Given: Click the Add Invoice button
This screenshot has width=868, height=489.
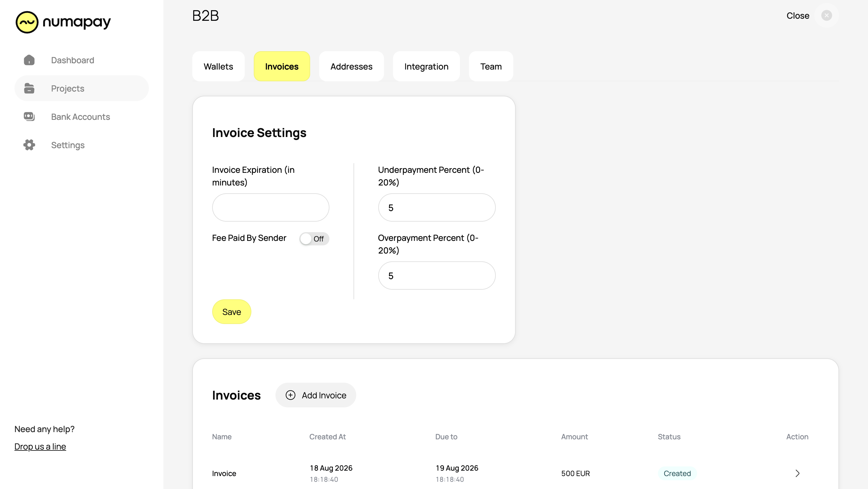Looking at the screenshot, I should [316, 395].
